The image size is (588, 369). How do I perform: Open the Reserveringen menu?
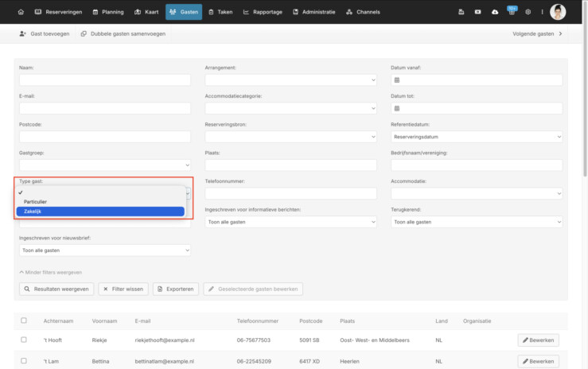click(x=58, y=12)
